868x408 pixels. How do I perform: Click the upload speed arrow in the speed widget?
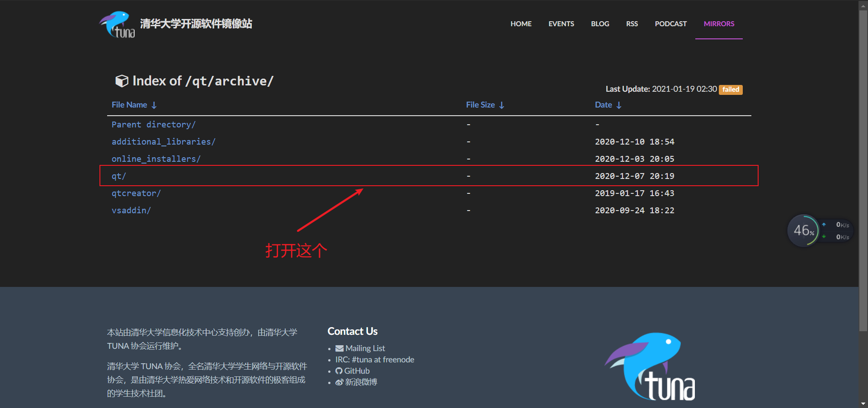824,225
